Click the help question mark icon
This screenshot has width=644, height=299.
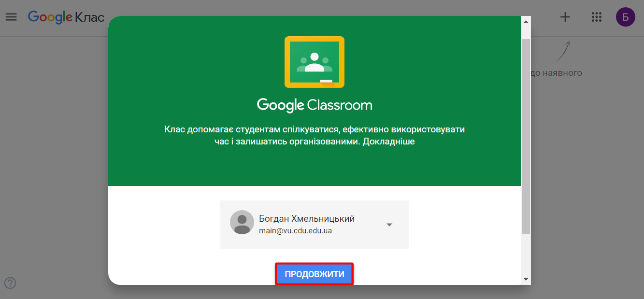[x=10, y=283]
